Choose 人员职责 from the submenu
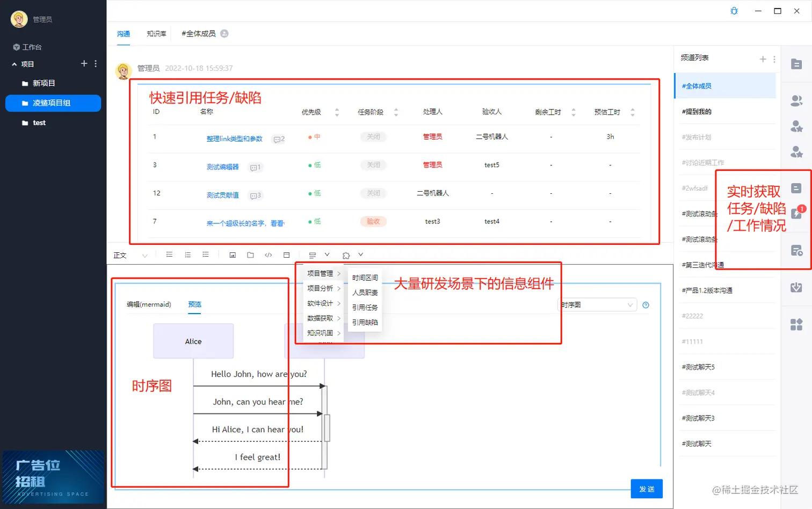This screenshot has height=509, width=812. pos(365,293)
